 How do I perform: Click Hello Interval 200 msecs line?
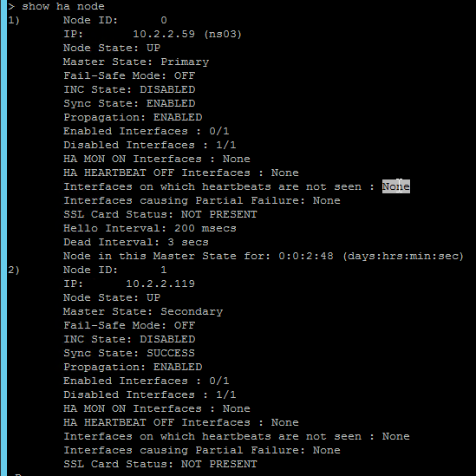coord(150,228)
